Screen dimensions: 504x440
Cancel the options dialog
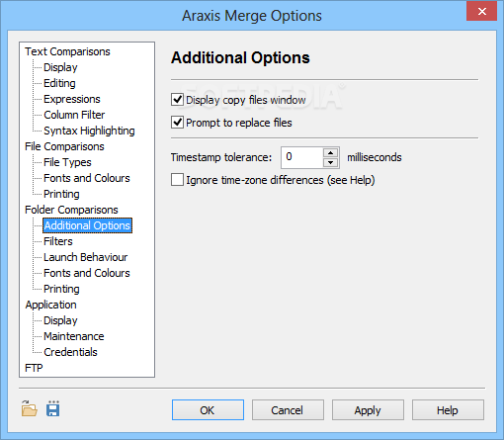click(x=288, y=410)
